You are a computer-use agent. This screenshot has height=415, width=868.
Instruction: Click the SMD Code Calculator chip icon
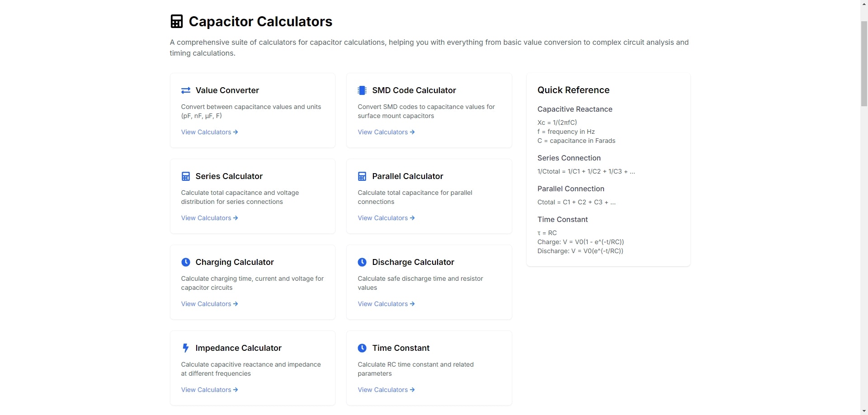click(x=362, y=90)
